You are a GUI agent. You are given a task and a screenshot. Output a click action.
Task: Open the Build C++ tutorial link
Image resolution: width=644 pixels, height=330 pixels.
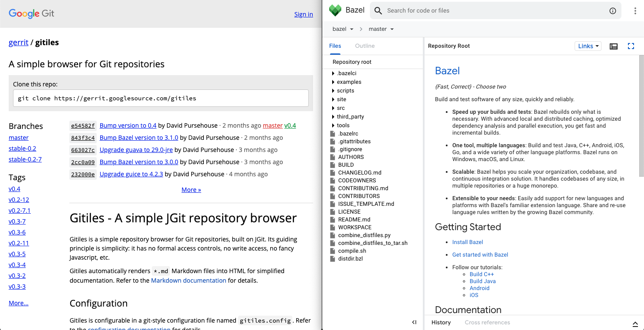point(482,274)
